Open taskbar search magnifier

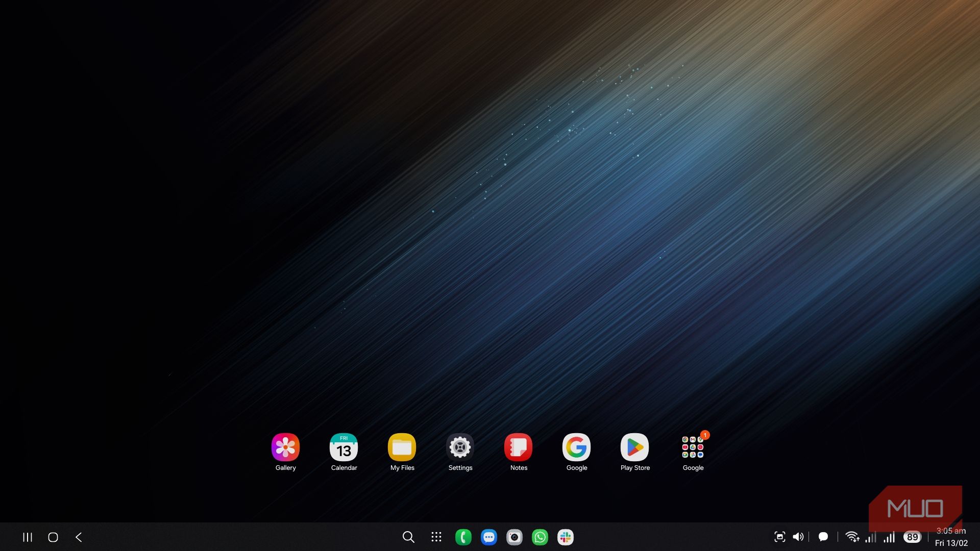(408, 537)
